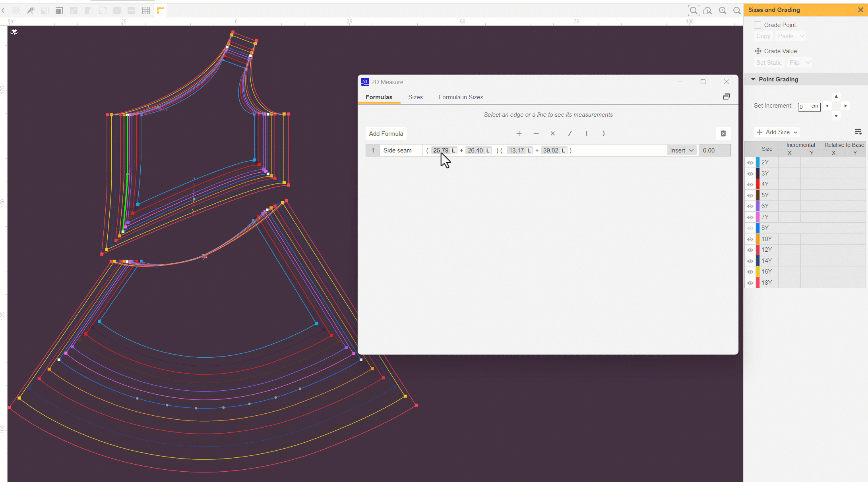Screen dimensions: 868x482
Task: Insert the multiply operator into formula
Action: pyautogui.click(x=553, y=133)
